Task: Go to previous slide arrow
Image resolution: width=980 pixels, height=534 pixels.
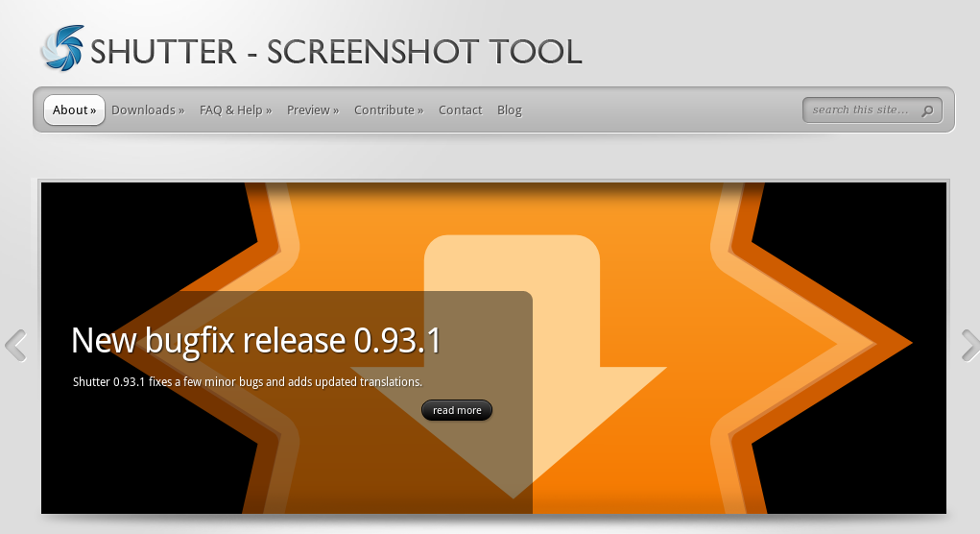Action: point(15,345)
